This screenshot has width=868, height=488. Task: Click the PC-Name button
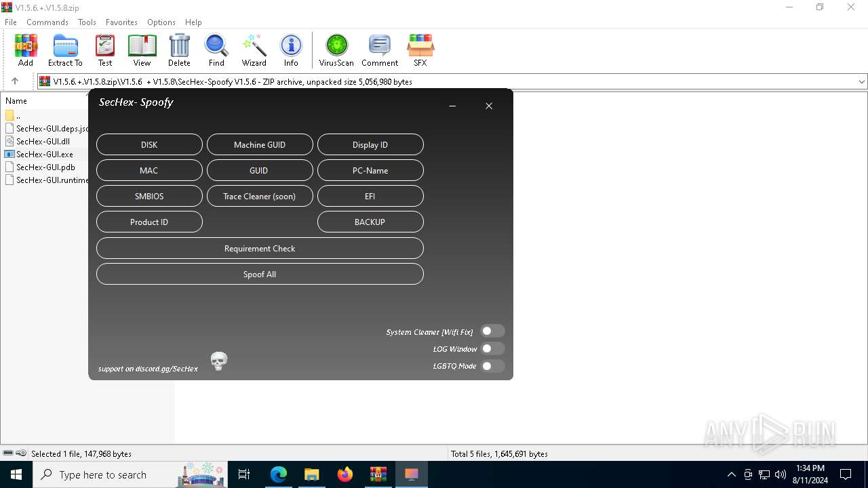point(370,170)
